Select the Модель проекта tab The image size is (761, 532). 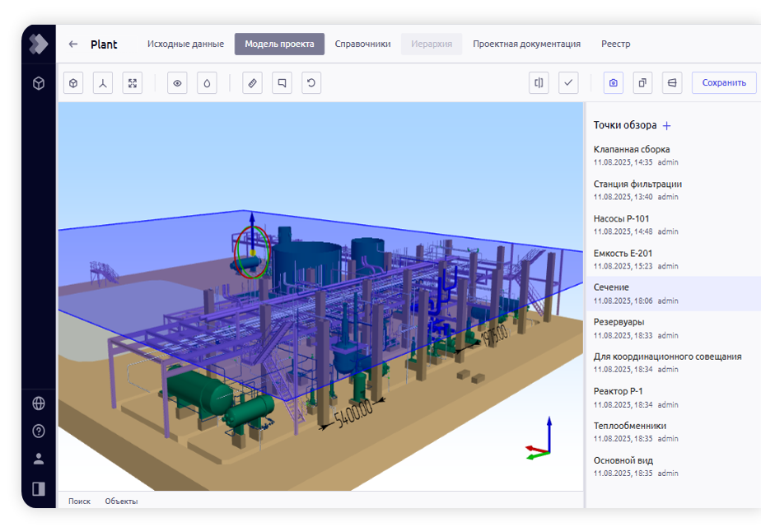pos(279,44)
